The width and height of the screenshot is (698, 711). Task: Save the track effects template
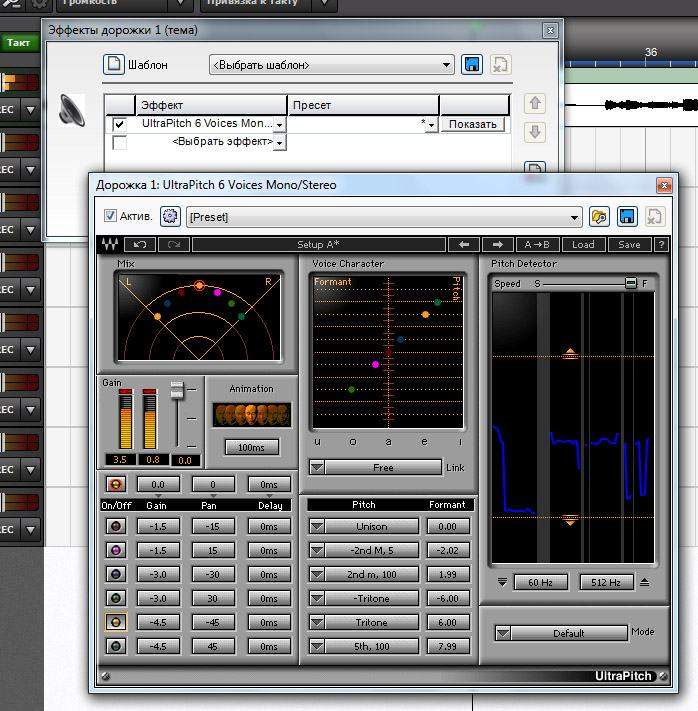point(472,65)
